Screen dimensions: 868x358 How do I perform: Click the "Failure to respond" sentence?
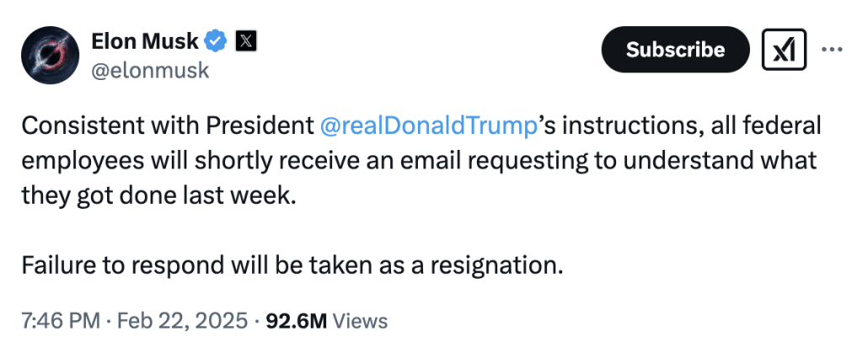click(x=291, y=265)
